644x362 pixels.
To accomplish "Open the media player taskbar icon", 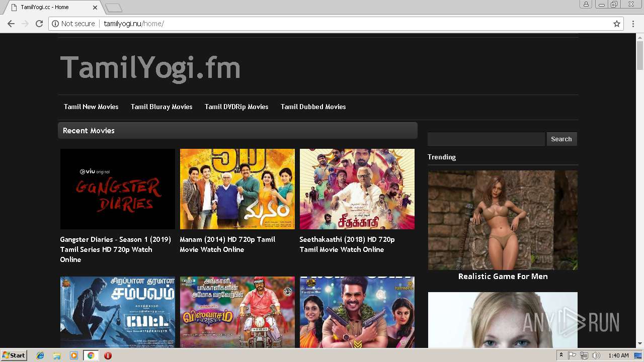I will 74,355.
